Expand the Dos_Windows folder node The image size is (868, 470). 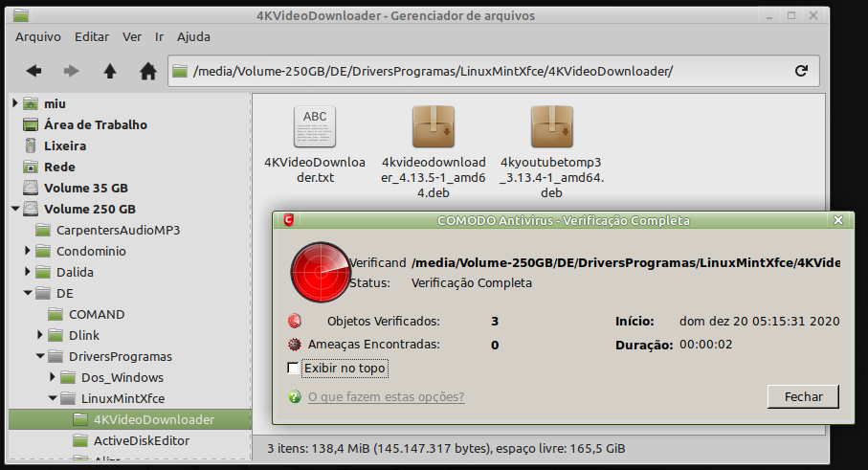pyautogui.click(x=52, y=377)
